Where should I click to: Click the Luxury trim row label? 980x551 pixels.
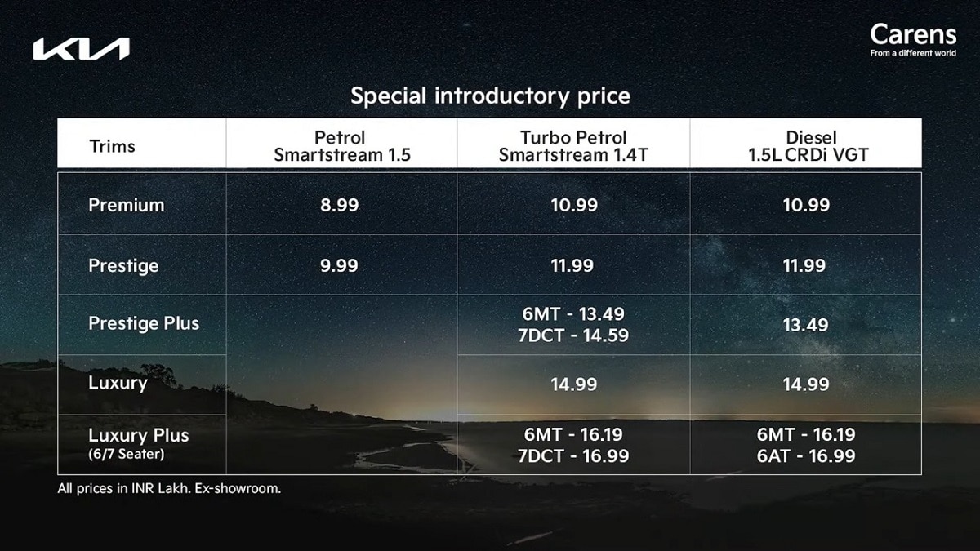pyautogui.click(x=118, y=383)
